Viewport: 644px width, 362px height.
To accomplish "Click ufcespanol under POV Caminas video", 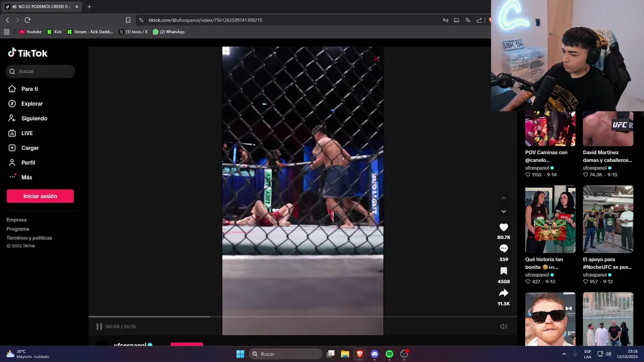I will pyautogui.click(x=537, y=168).
